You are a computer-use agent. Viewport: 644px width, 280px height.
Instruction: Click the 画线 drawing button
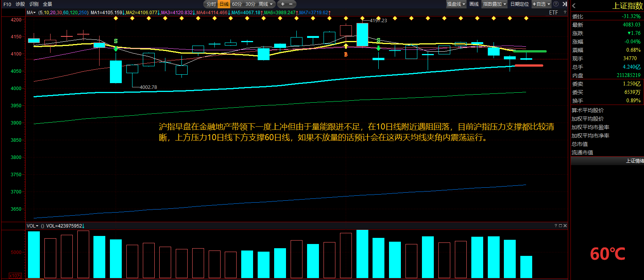pos(474,4)
